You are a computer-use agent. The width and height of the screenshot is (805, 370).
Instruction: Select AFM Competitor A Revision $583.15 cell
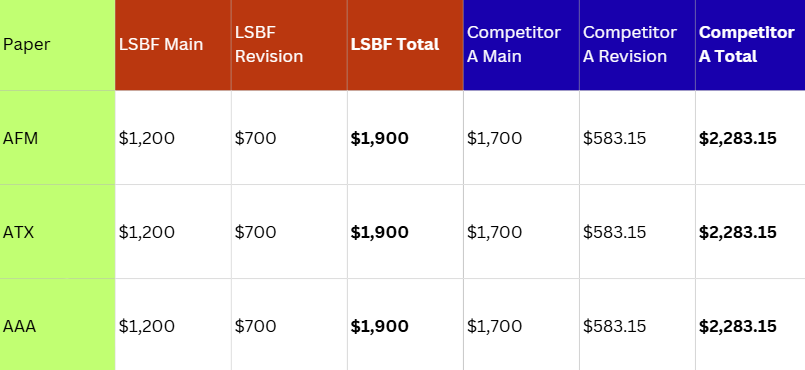click(637, 138)
